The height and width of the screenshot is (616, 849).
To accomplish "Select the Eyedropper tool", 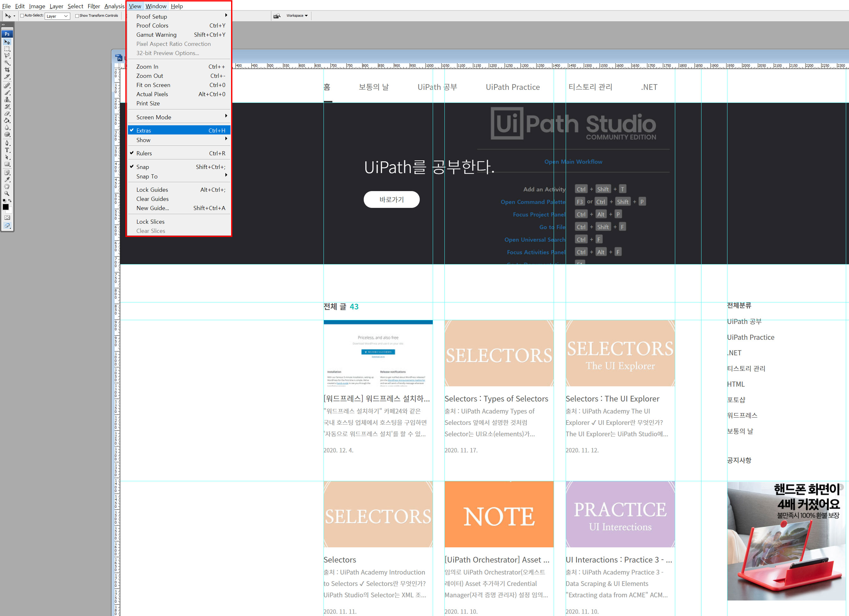I will (x=7, y=180).
